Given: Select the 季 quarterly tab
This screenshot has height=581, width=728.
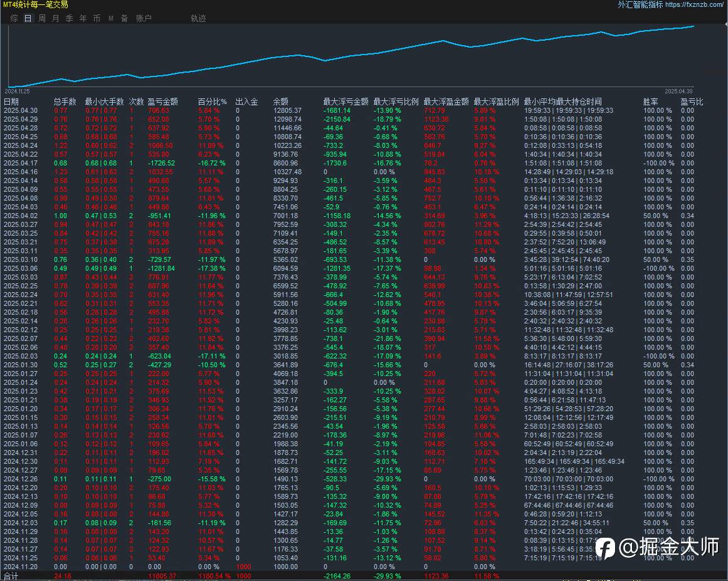Looking at the screenshot, I should pyautogui.click(x=69, y=18).
